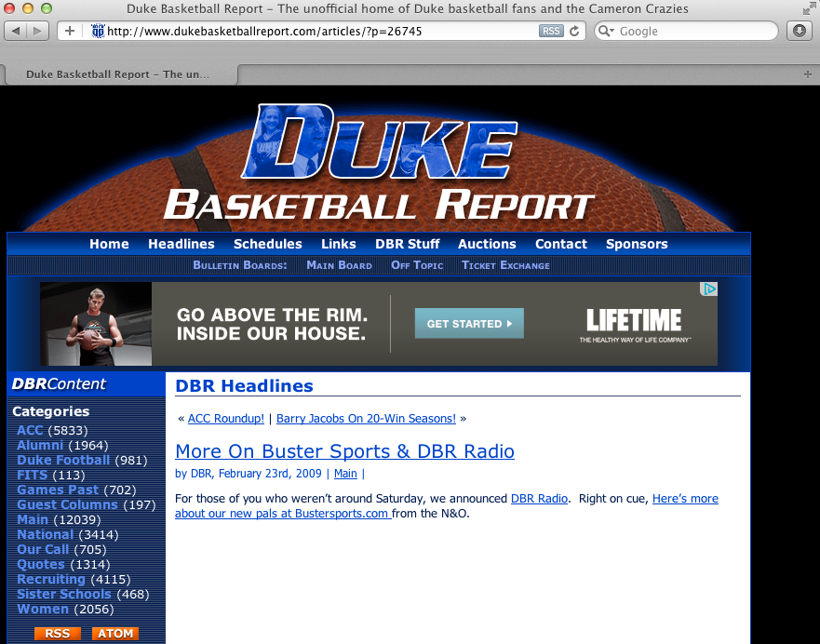Open the Contact menu item
820x644 pixels.
(561, 244)
